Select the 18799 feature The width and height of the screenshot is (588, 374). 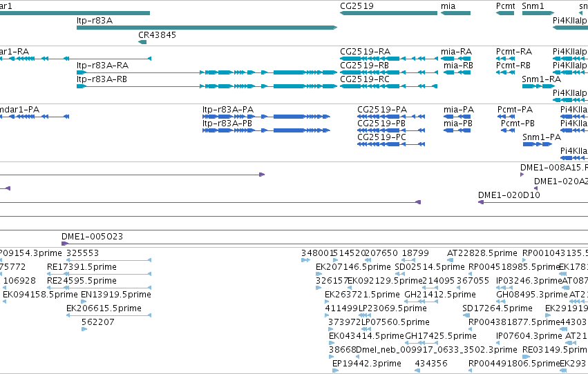pos(408,260)
